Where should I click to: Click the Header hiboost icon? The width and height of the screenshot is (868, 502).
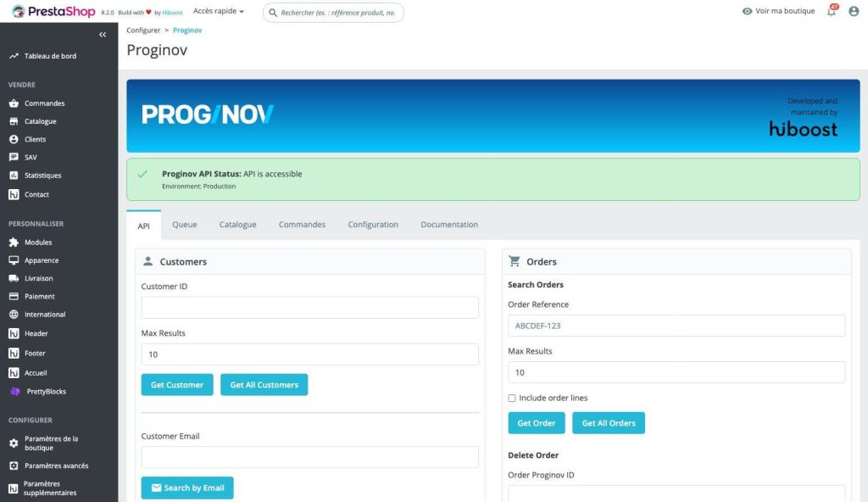14,333
